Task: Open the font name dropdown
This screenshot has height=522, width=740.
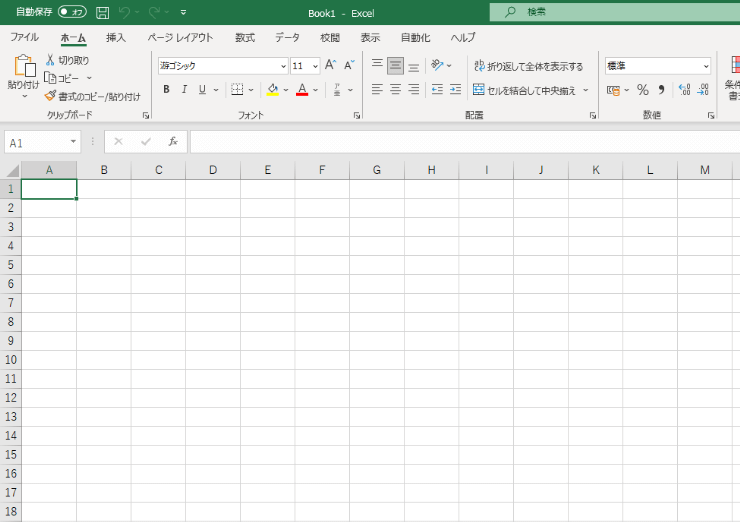Action: click(283, 66)
